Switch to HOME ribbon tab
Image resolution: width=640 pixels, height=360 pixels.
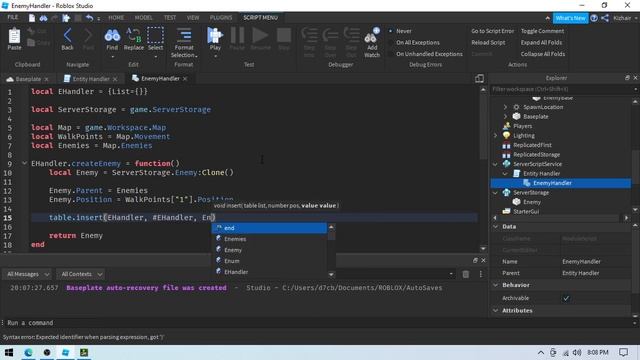click(116, 18)
